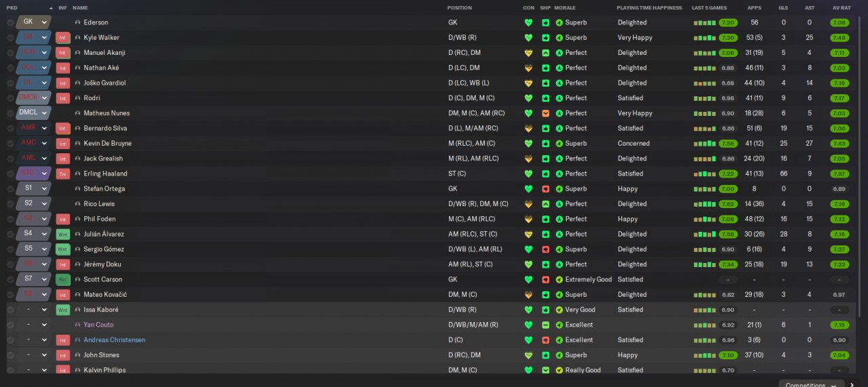Click Kyle Walker's Superb morale icon
Screen dimensions: 868x387
559,38
